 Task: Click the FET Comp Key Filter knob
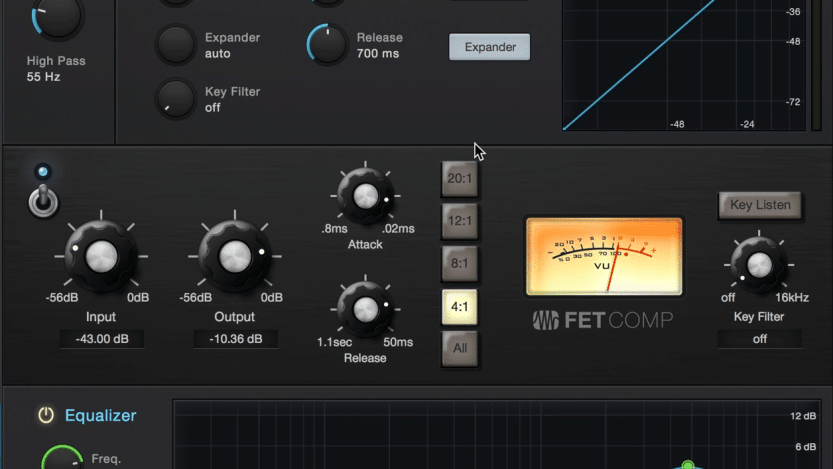tap(759, 265)
